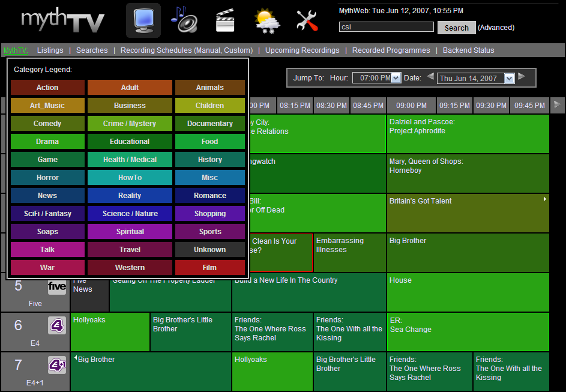Image resolution: width=566 pixels, height=392 pixels.
Task: Click the 09:00 PM time header
Action: (x=411, y=106)
